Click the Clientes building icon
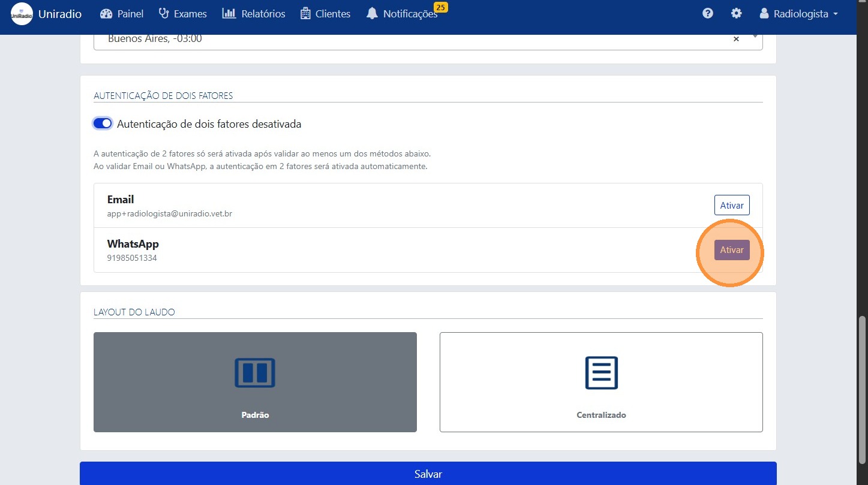This screenshot has height=485, width=868. (305, 13)
